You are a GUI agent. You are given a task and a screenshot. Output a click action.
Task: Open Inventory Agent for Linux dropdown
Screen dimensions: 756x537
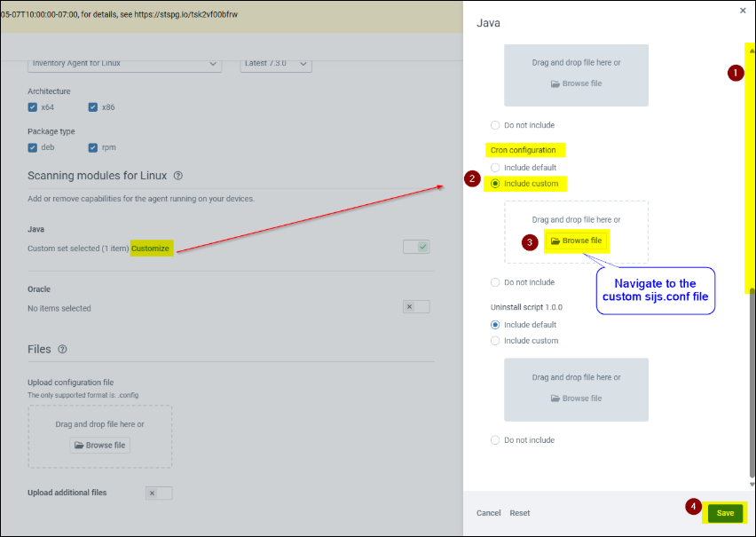[124, 64]
